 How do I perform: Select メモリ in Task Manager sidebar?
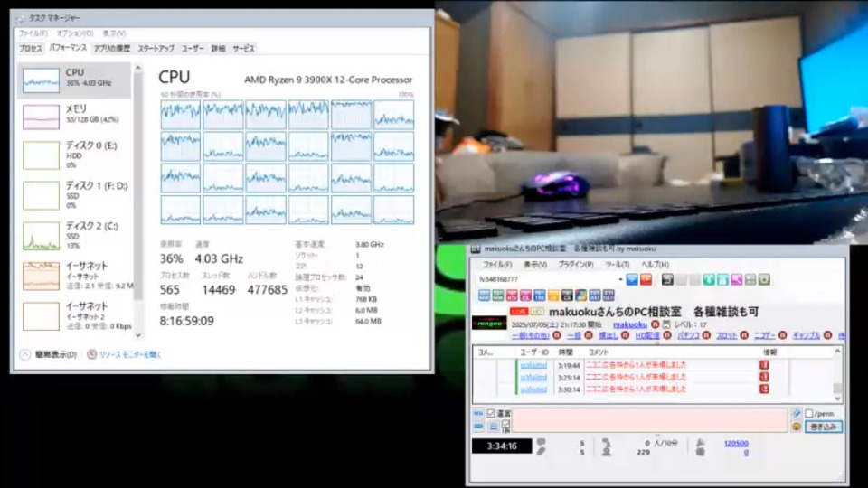click(x=75, y=117)
